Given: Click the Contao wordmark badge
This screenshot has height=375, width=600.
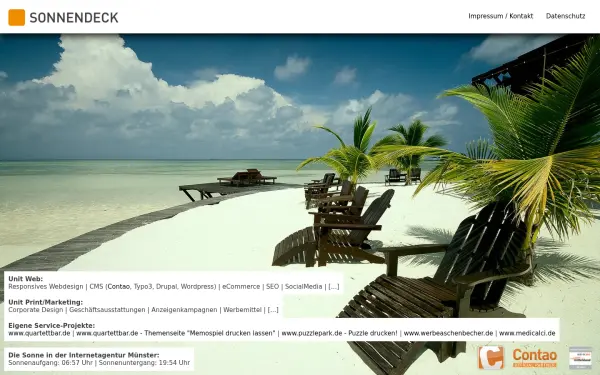Looking at the screenshot, I should (535, 358).
